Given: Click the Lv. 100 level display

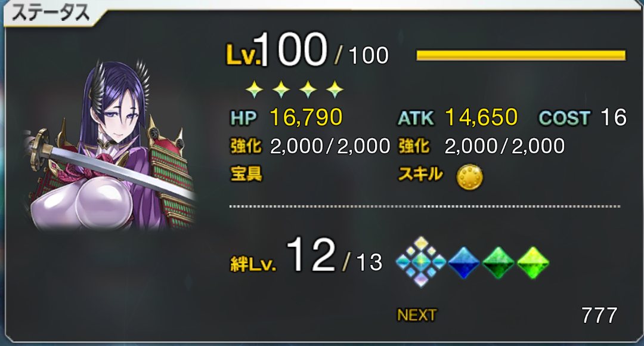Looking at the screenshot, I should pyautogui.click(x=307, y=51).
